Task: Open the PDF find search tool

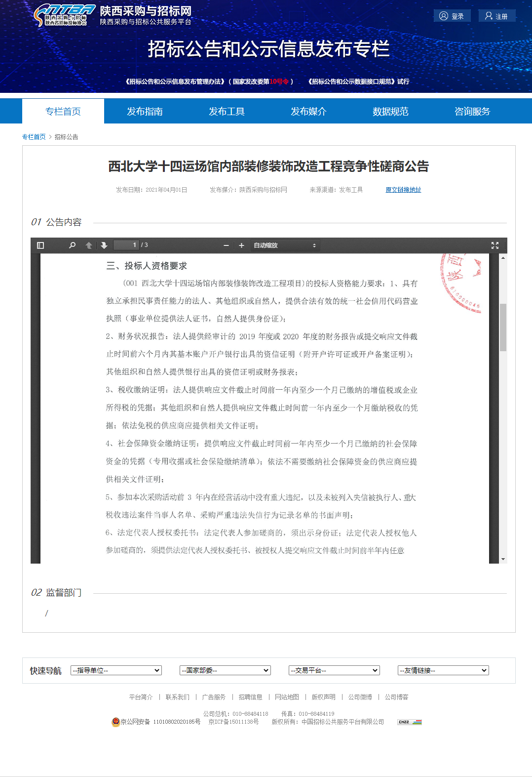Action: [x=73, y=245]
